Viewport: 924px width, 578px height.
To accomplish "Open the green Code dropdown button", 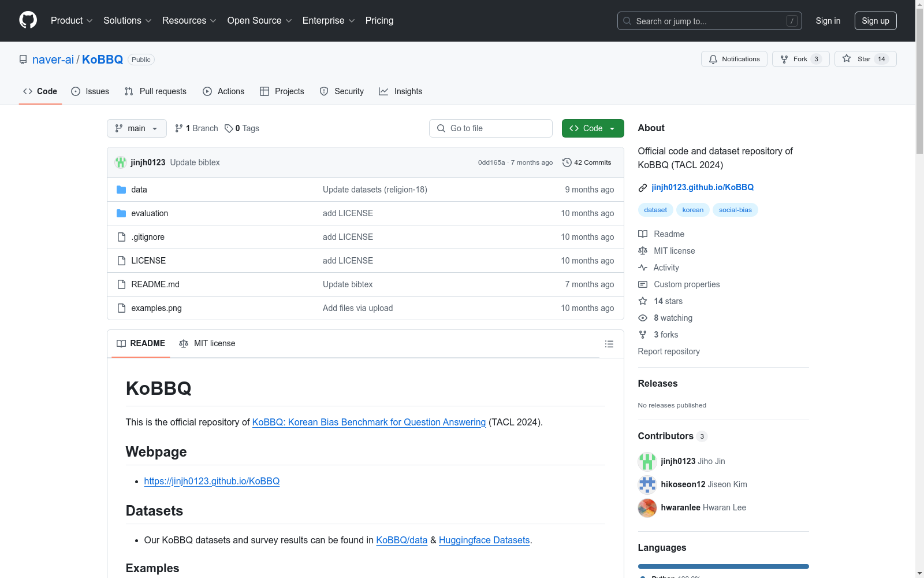I will tap(593, 128).
